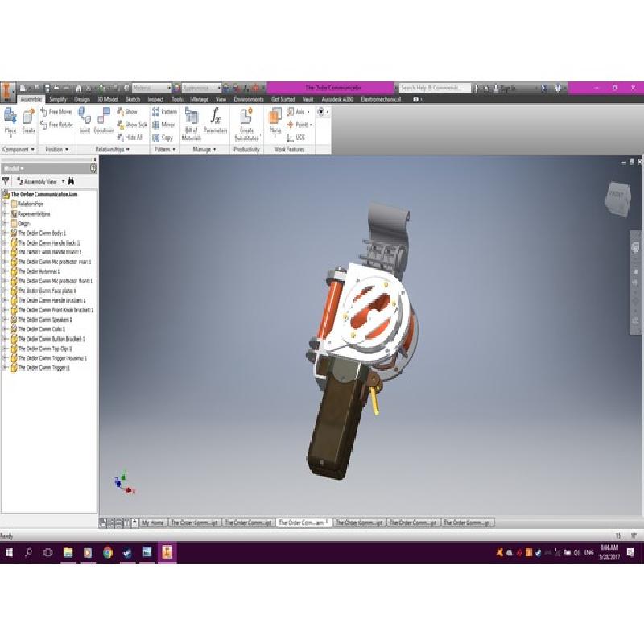Select the Mirror components tool
Image resolution: width=644 pixels, height=644 pixels.
(163, 125)
